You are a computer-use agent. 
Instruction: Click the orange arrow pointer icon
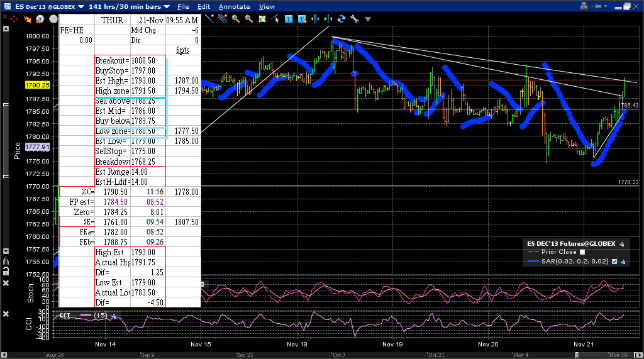(x=27, y=19)
